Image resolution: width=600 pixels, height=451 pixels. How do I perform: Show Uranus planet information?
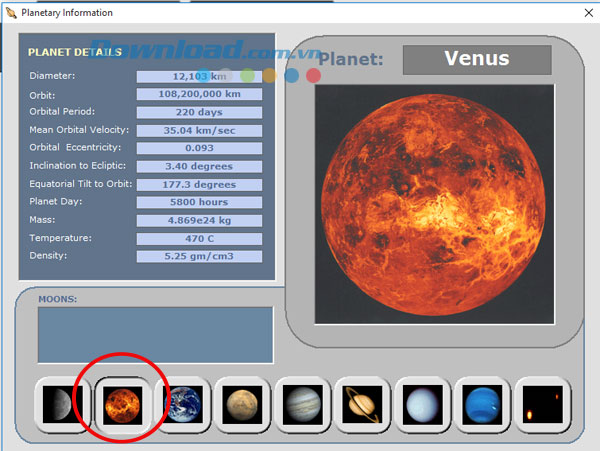coord(424,405)
